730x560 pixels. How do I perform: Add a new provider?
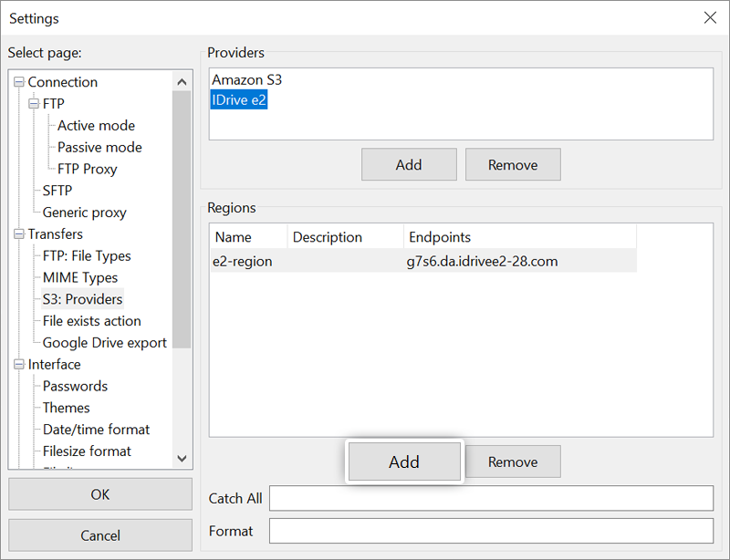coord(409,165)
